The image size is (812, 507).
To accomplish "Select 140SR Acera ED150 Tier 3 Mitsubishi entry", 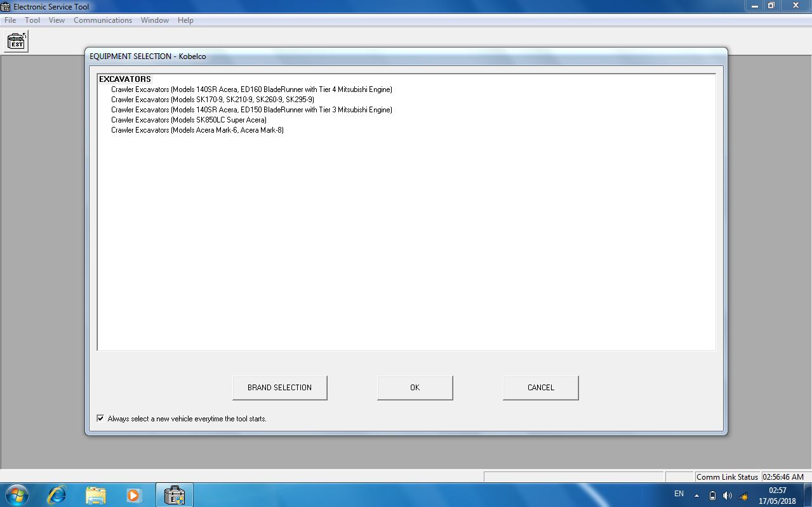I will coord(251,110).
